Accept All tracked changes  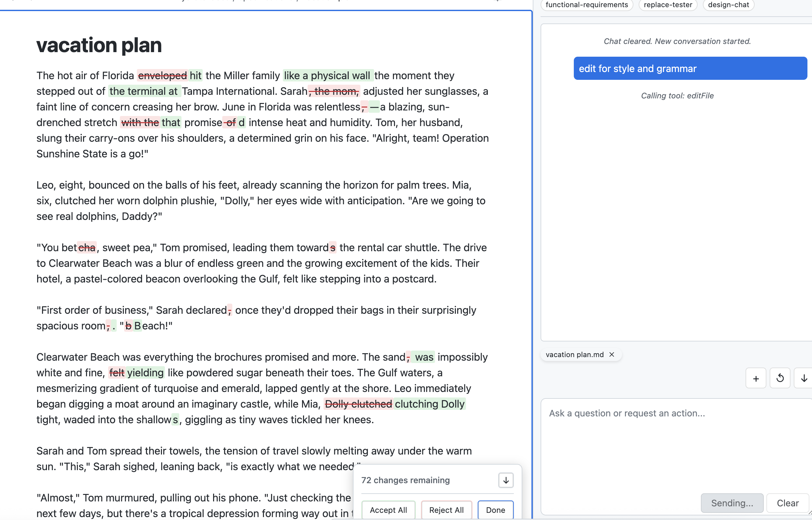tap(388, 510)
